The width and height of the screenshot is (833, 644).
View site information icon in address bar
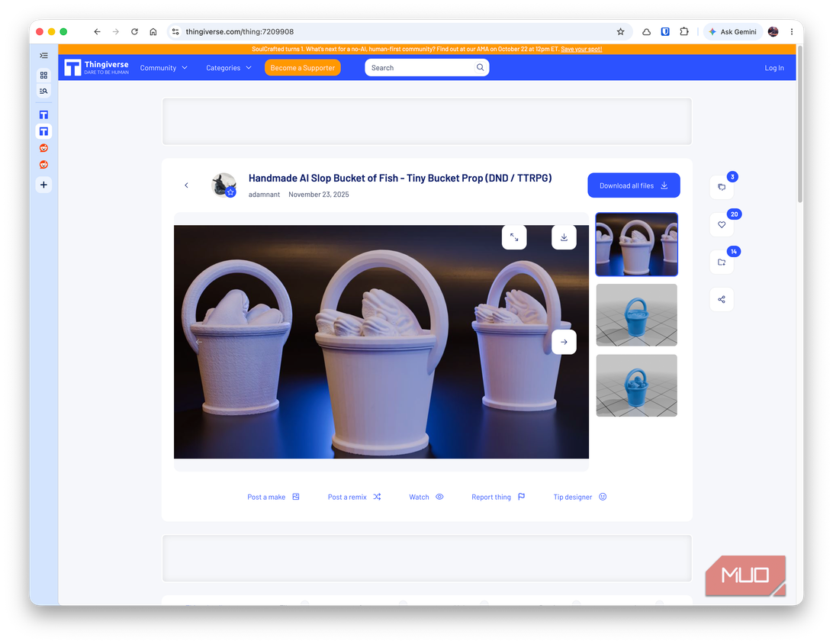[176, 32]
